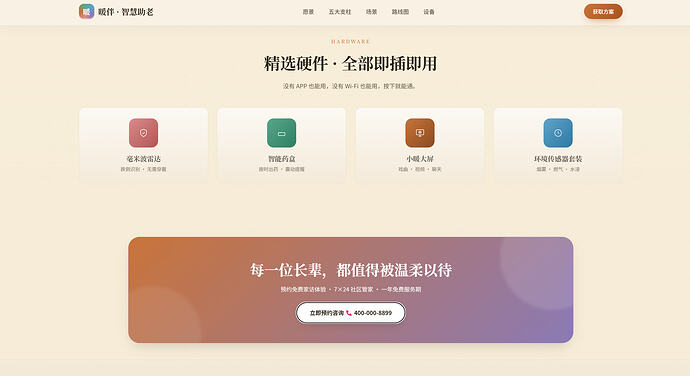This screenshot has height=376, width=690.
Task: Click the pink phone icon in consultation button
Action: (x=349, y=313)
